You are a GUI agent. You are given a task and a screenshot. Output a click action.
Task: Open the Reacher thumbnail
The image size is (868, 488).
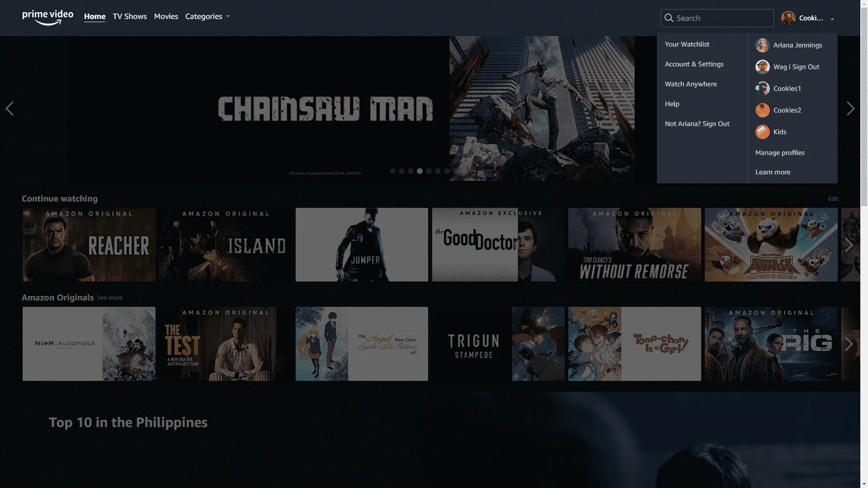pyautogui.click(x=89, y=245)
